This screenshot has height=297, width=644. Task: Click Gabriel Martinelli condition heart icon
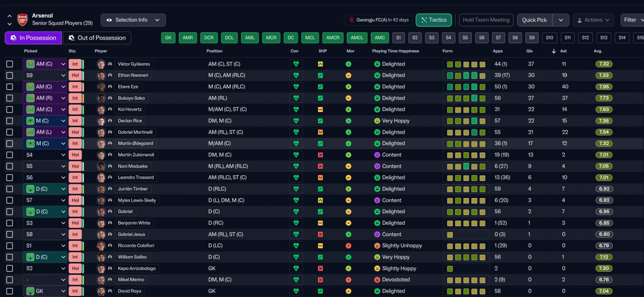pos(296,132)
